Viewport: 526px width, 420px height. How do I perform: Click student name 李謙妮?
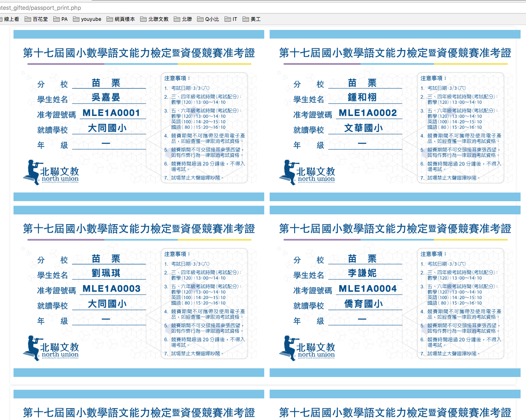tap(362, 273)
